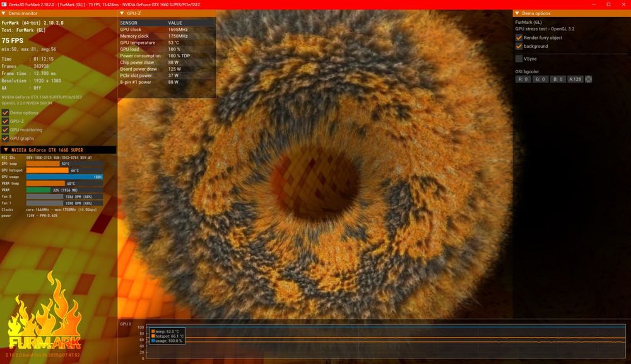Click the min, max, avg FPS line

tap(28, 49)
